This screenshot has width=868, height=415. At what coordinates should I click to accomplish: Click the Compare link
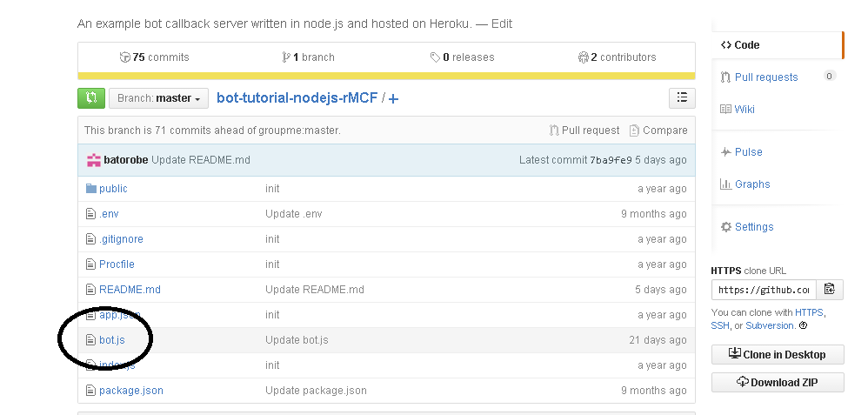pyautogui.click(x=664, y=131)
